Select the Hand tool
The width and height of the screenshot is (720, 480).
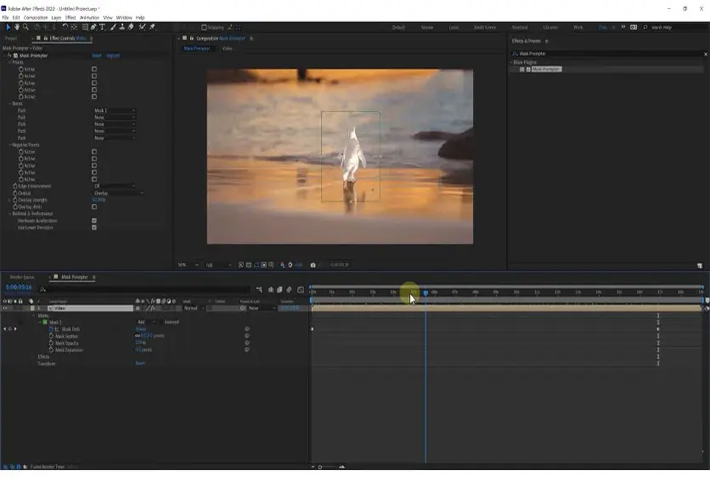[17, 27]
